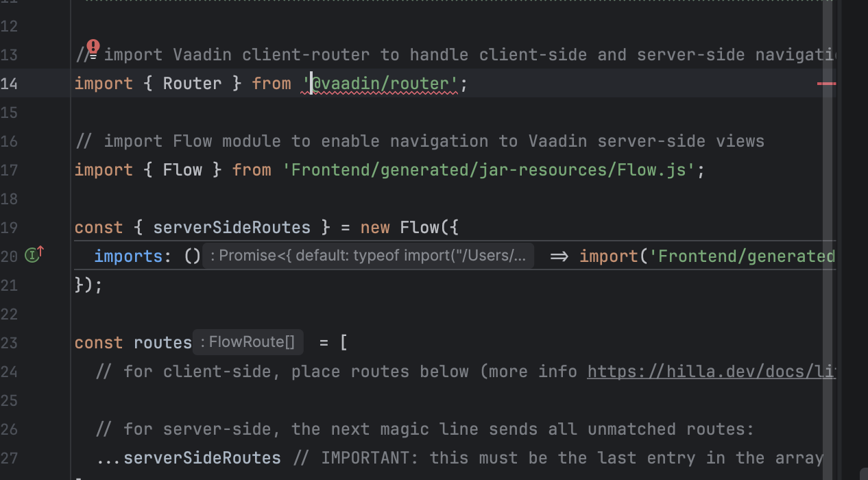
Task: Click the Promise type inlay hint
Action: click(368, 256)
